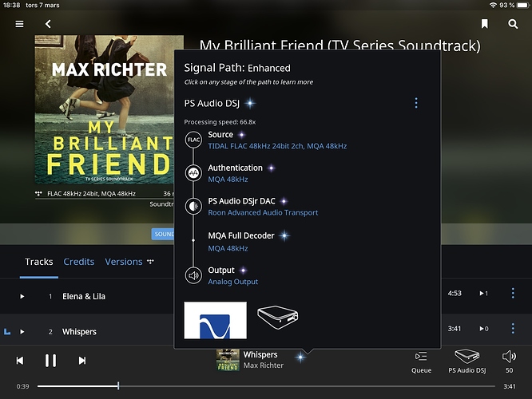
Task: Click the TIDAL icon beside Versions tab
Action: [150, 262]
